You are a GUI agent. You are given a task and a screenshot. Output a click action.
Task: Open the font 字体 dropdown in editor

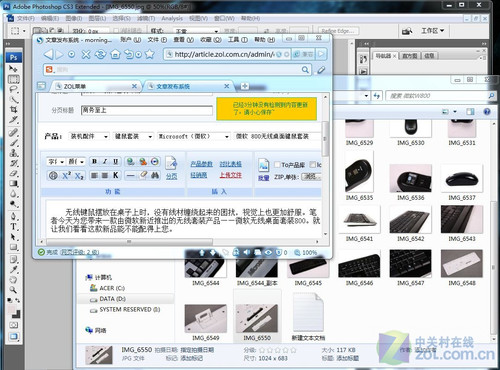(x=56, y=162)
